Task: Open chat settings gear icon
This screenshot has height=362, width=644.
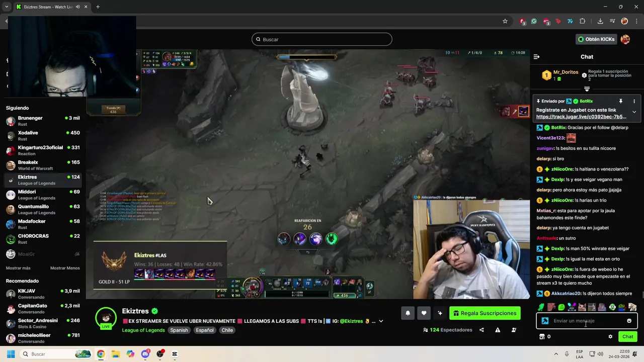Action: 610,337
